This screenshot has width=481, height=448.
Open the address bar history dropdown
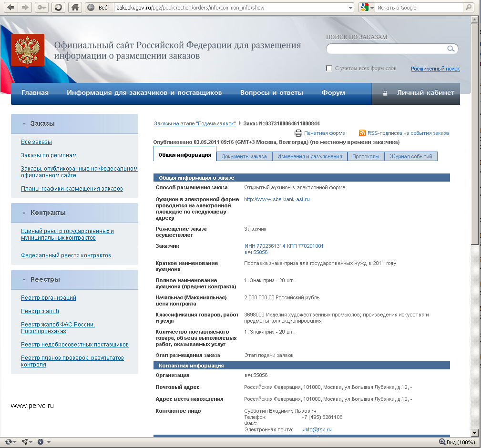[x=351, y=8]
